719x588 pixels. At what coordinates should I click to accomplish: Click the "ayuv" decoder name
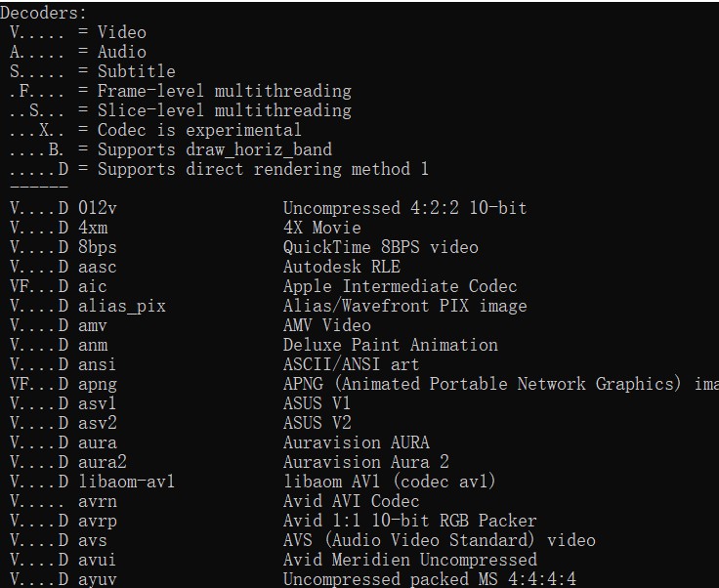(98, 579)
